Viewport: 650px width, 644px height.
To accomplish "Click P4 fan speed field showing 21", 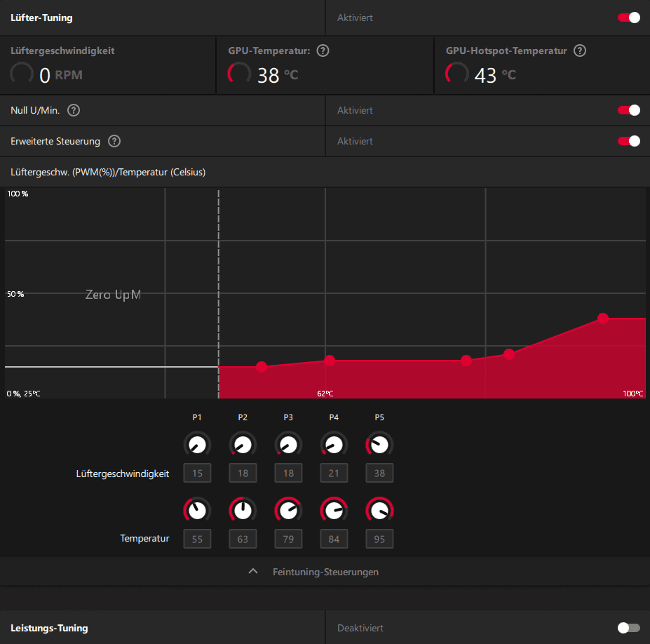I will pyautogui.click(x=334, y=473).
